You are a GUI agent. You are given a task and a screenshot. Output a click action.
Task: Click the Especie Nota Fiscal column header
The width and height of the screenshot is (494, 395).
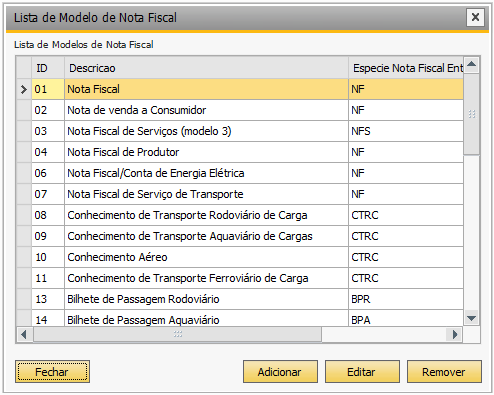click(x=406, y=68)
